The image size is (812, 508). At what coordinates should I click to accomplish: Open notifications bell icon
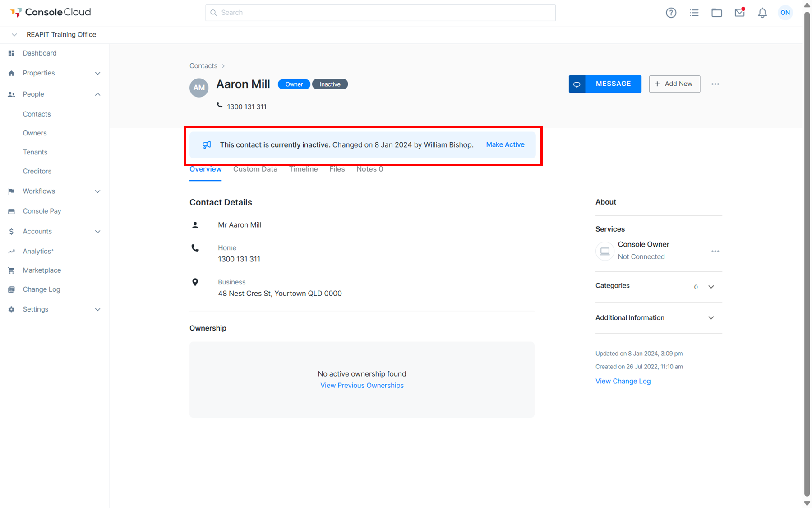762,13
